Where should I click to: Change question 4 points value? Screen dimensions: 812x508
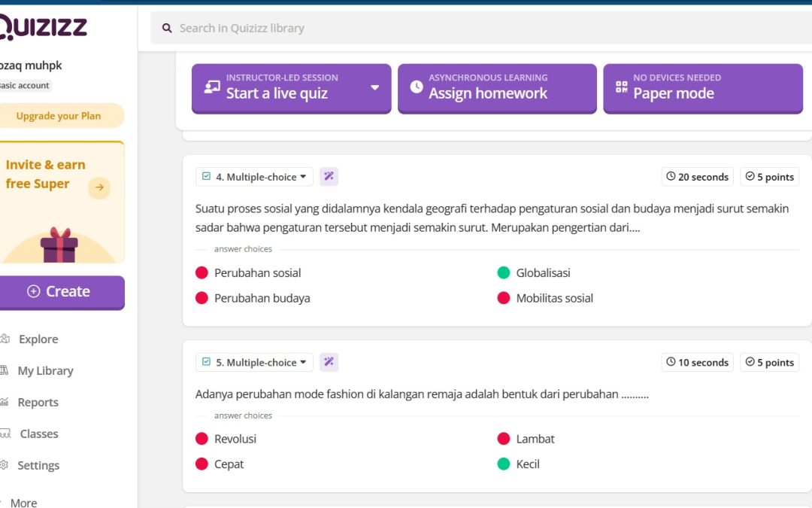pos(770,177)
